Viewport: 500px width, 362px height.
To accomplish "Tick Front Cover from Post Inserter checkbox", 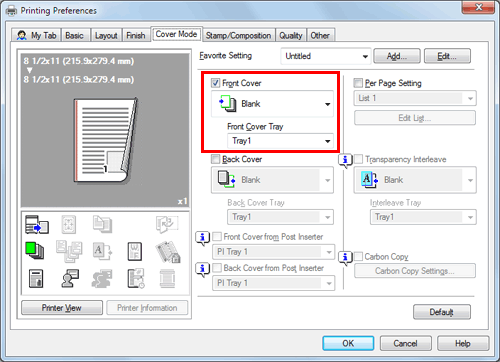I will click(217, 236).
